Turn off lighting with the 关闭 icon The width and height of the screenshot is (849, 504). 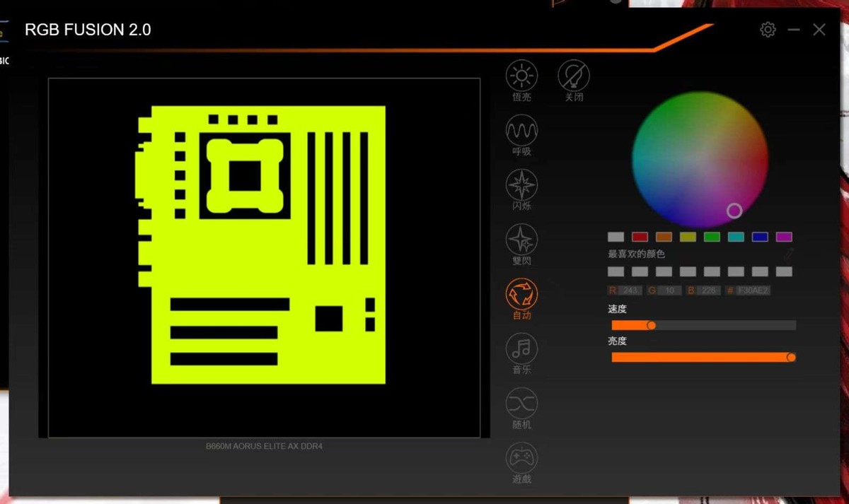pyautogui.click(x=574, y=76)
